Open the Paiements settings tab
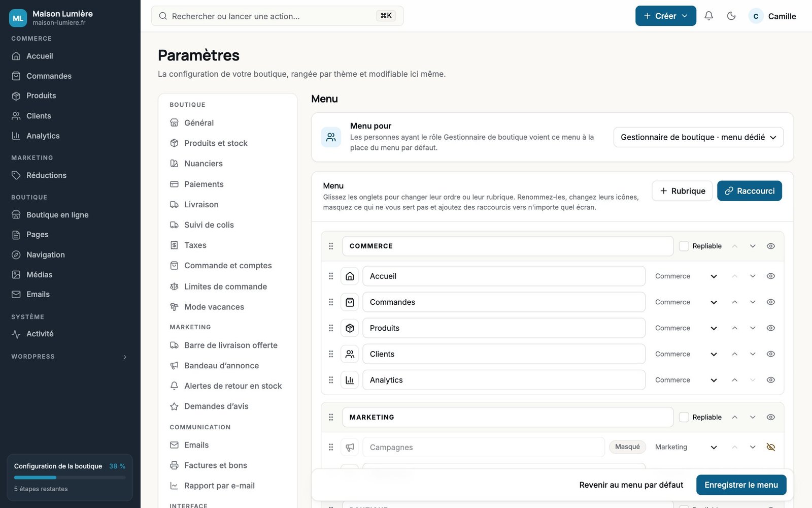 click(x=204, y=184)
